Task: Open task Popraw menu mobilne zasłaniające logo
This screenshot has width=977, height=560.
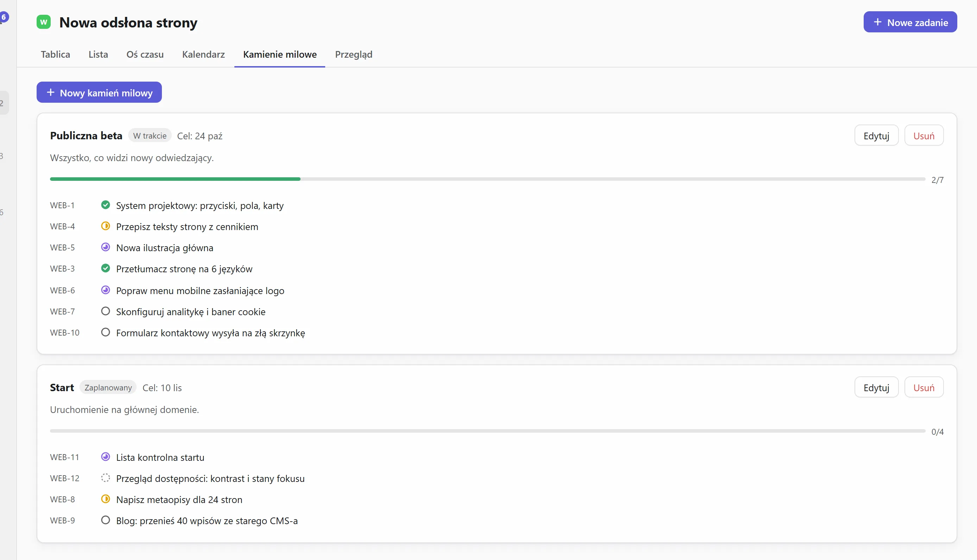Action: point(200,291)
